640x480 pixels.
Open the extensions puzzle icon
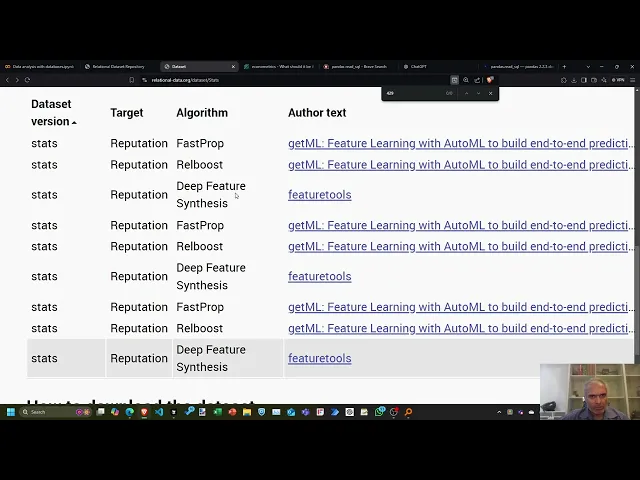(x=564, y=80)
